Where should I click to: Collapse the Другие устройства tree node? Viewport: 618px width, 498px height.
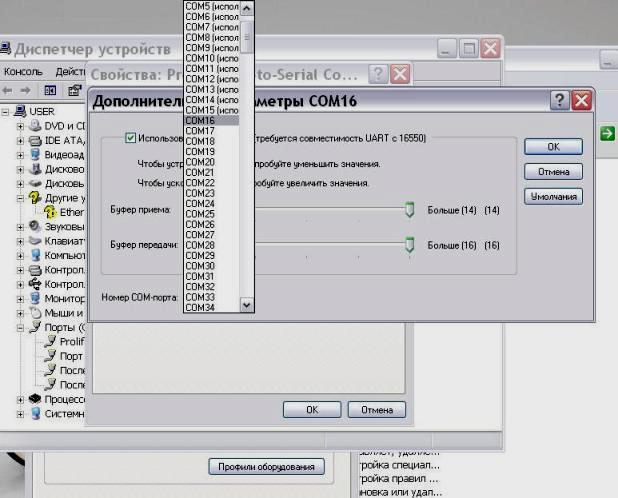[20, 199]
